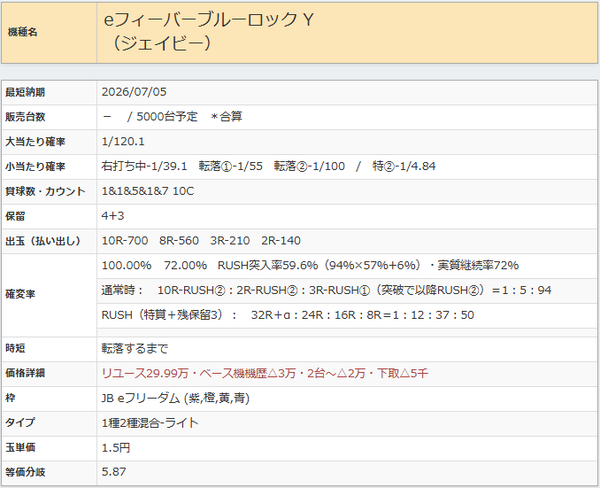Click the 賞球数・カウント value 1&1&5&1&7 10C
The width and height of the screenshot is (600, 488).
coord(148,191)
